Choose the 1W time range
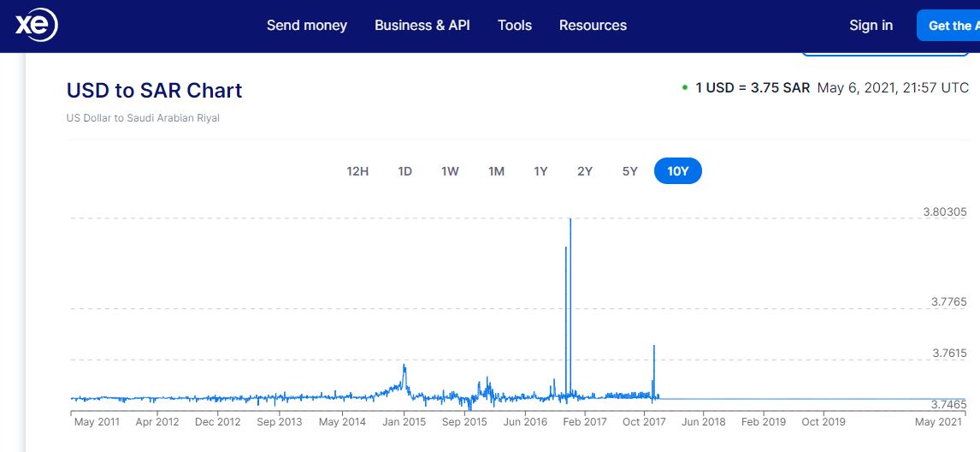980x452 pixels. tap(451, 171)
